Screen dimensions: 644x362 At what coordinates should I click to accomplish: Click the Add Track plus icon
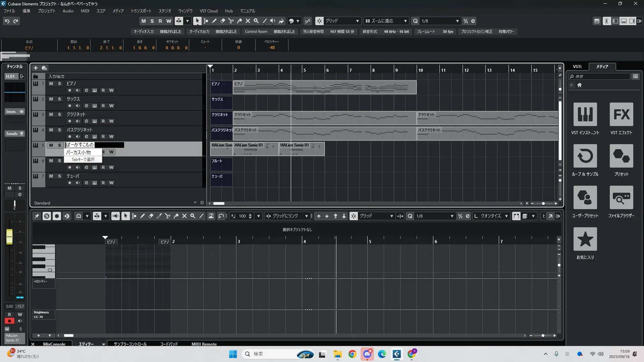point(36,68)
